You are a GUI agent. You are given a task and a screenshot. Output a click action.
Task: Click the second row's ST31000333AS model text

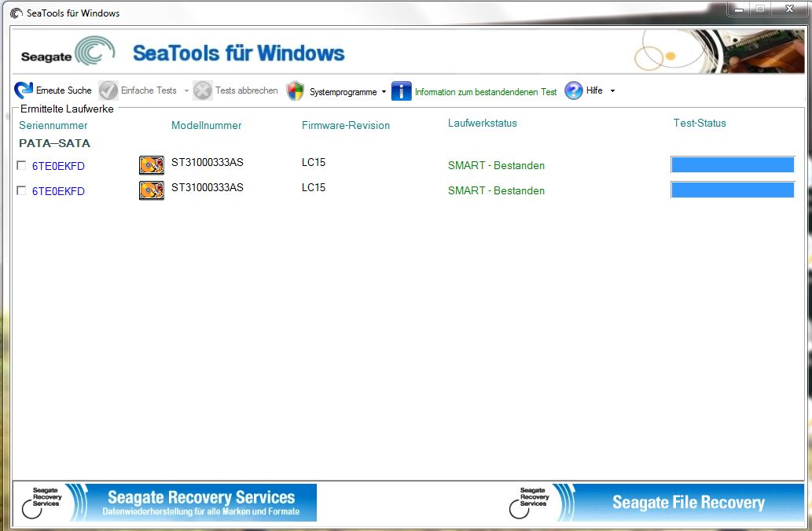click(x=208, y=187)
